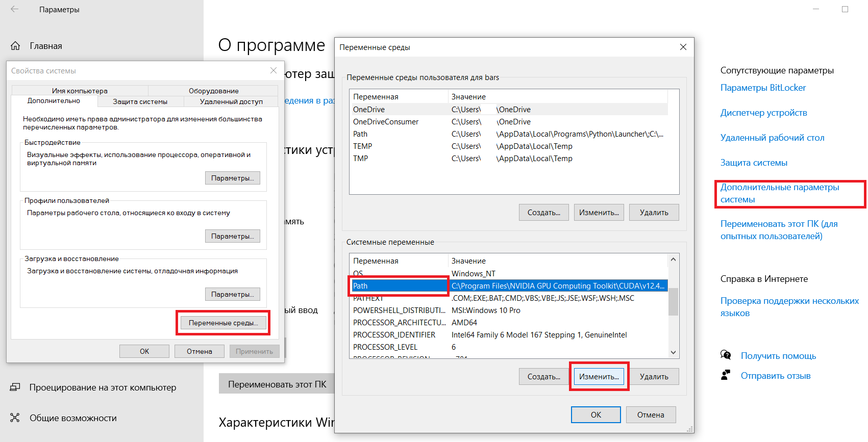
Task: Click Изменить under system variables
Action: pyautogui.click(x=599, y=377)
